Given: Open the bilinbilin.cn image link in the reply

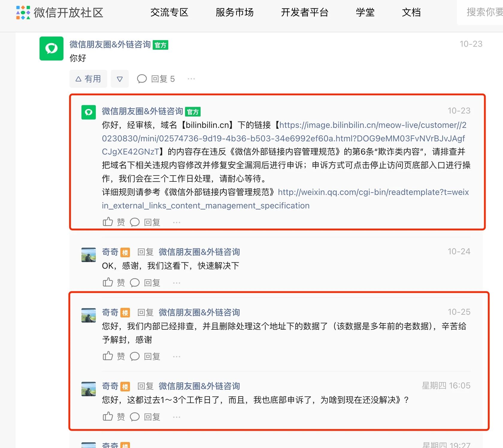Looking at the screenshot, I should 284,138.
